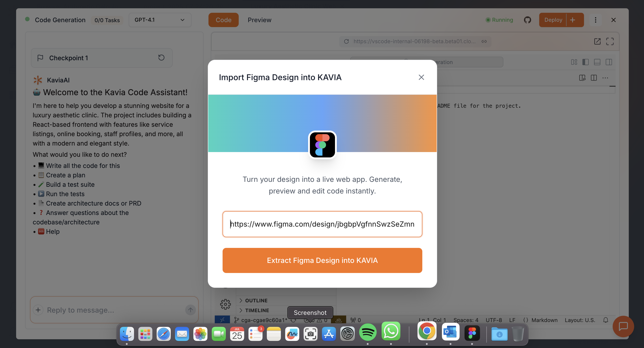Click Extract Figma Design into KAVIA
Image resolution: width=644 pixels, height=348 pixels.
click(x=322, y=260)
